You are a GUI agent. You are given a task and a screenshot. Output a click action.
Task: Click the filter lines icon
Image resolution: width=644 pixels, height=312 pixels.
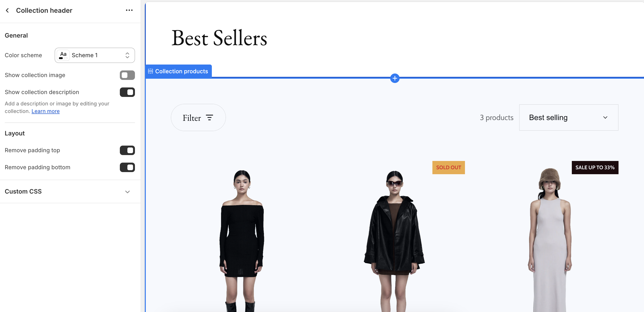tap(209, 118)
